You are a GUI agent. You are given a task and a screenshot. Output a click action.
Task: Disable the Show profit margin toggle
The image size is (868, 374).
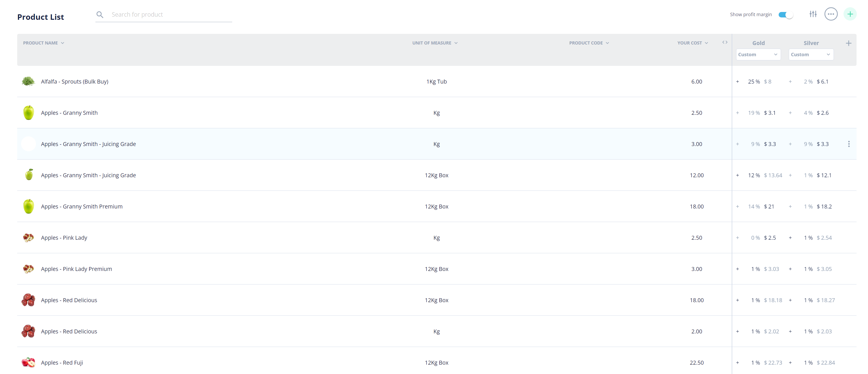coord(785,15)
